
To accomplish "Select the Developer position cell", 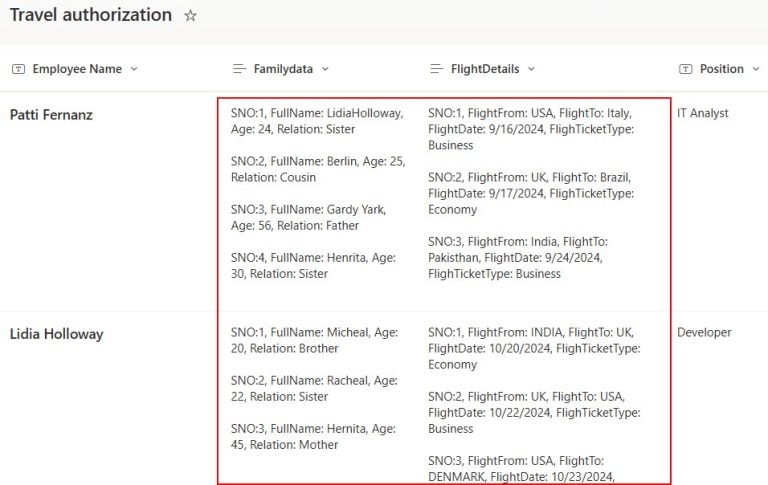I will pos(704,332).
